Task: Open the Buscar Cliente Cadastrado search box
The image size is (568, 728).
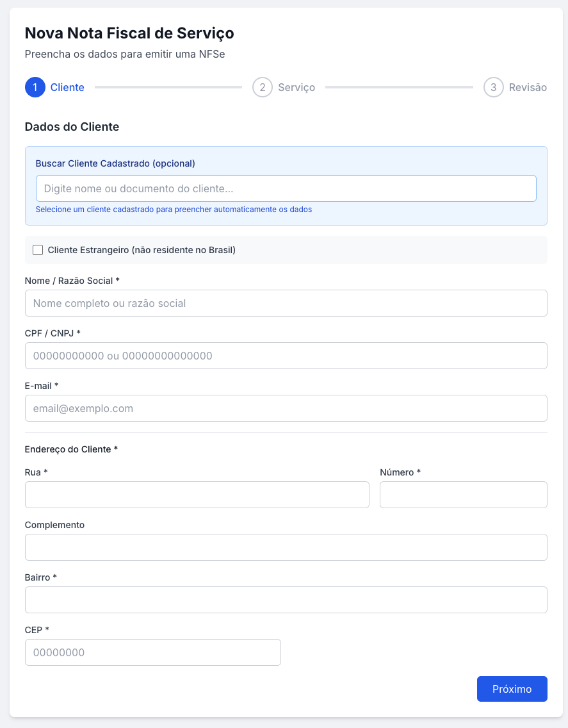Action: pos(286,188)
